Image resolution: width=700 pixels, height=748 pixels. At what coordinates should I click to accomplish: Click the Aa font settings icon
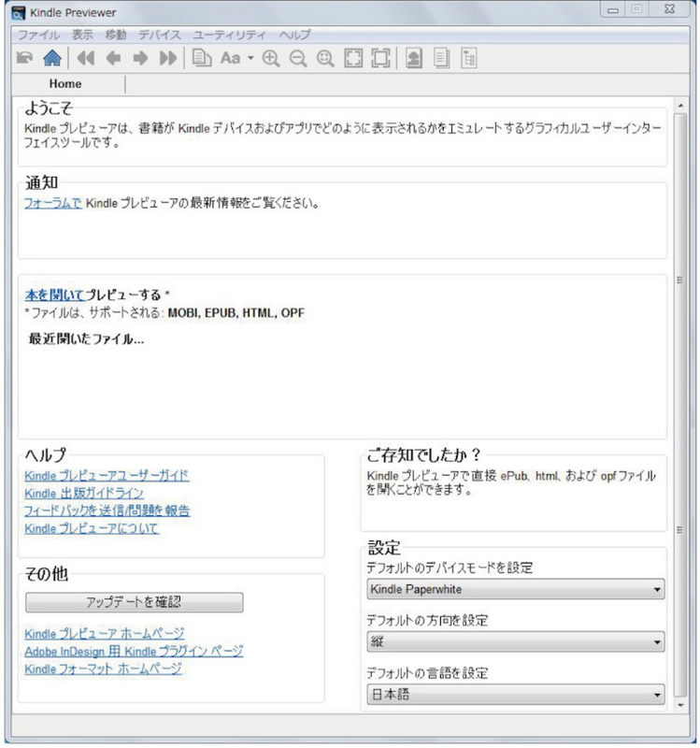230,58
